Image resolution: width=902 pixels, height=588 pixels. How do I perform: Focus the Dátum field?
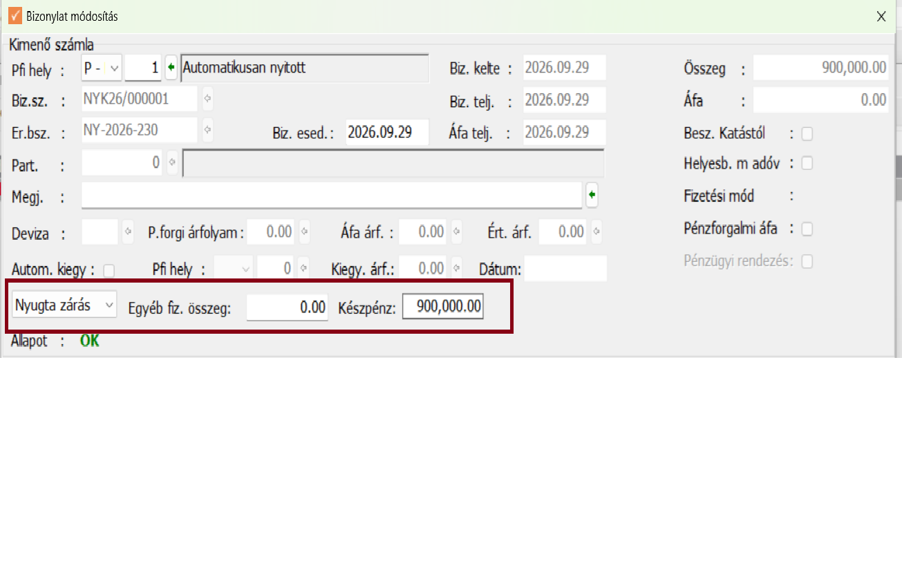pos(565,268)
